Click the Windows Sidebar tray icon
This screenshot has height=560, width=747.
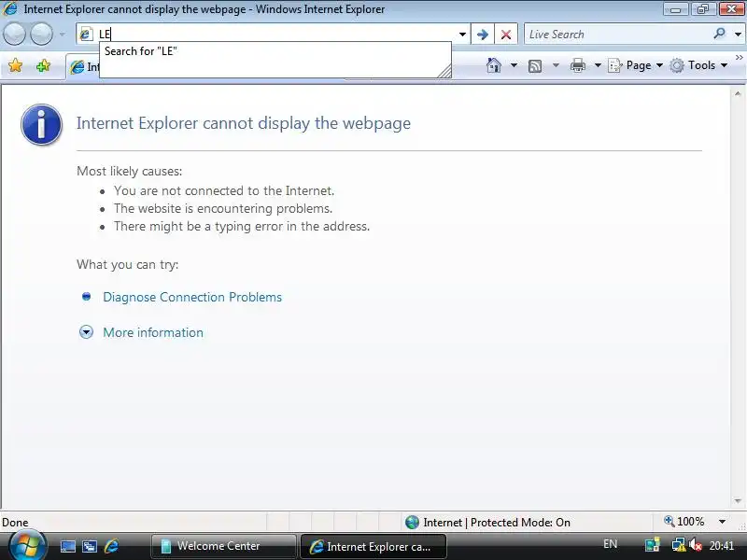pyautogui.click(x=652, y=545)
